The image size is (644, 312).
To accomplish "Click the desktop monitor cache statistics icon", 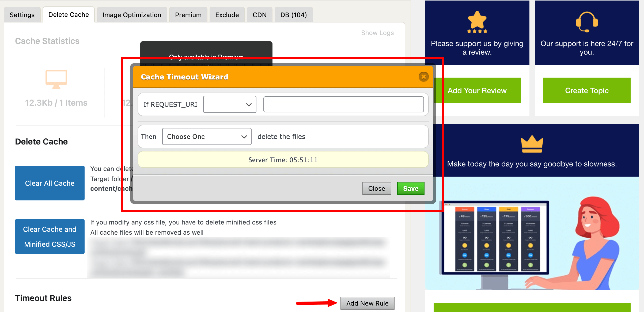I will pyautogui.click(x=56, y=79).
